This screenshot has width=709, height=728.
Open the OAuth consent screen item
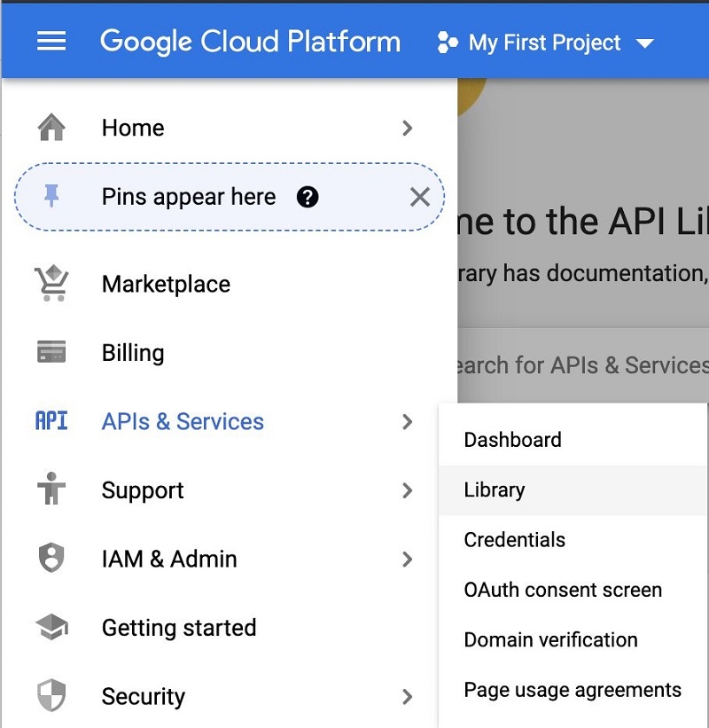click(573, 590)
